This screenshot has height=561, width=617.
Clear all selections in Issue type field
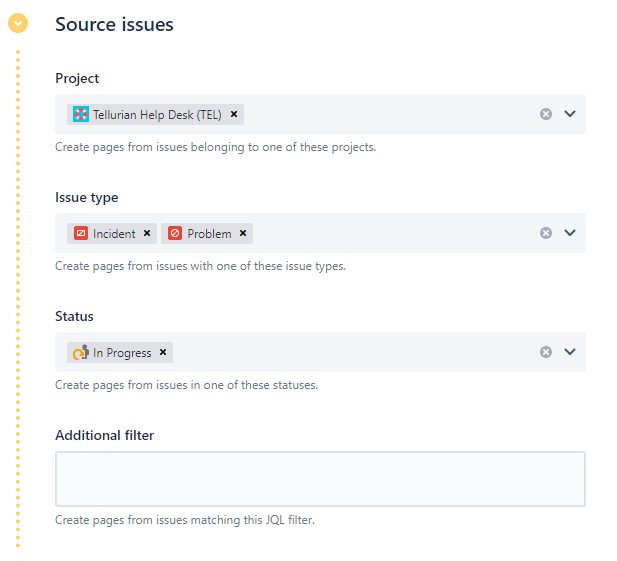click(546, 233)
